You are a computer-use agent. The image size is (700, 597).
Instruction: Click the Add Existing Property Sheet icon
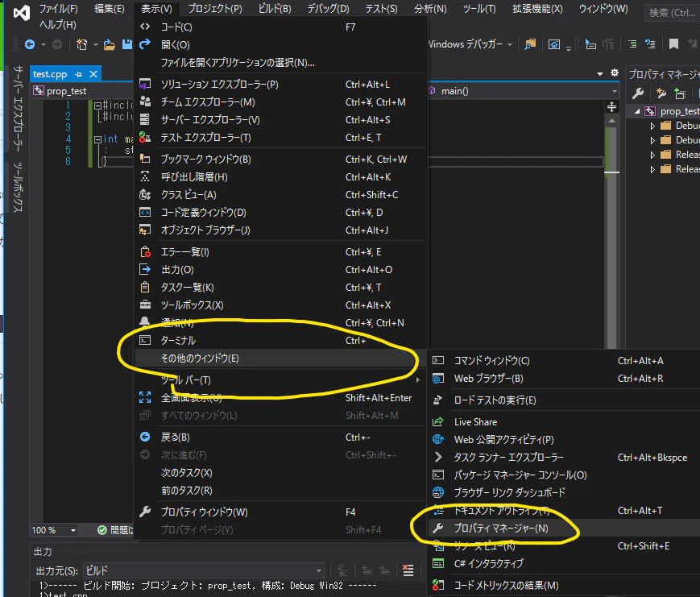[680, 93]
